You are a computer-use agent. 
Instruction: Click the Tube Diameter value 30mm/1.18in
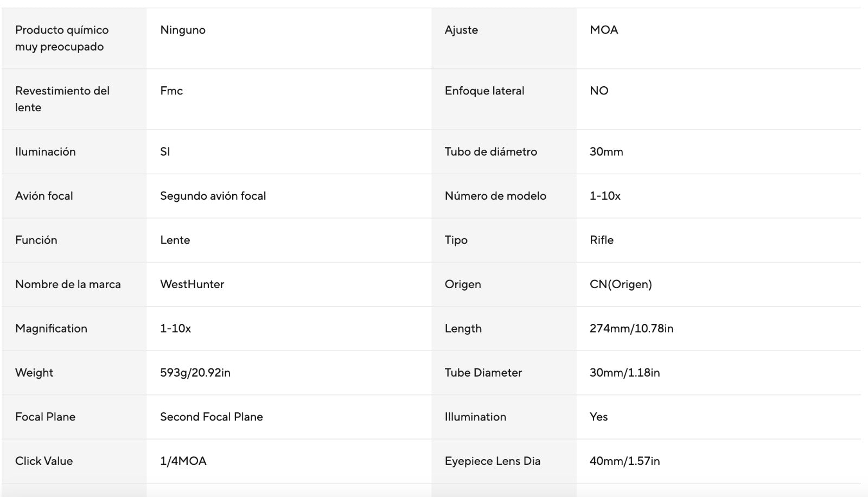tap(625, 373)
